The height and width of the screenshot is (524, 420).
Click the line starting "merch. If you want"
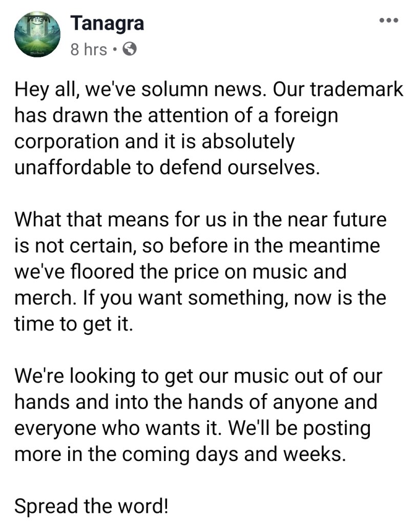[x=200, y=298]
